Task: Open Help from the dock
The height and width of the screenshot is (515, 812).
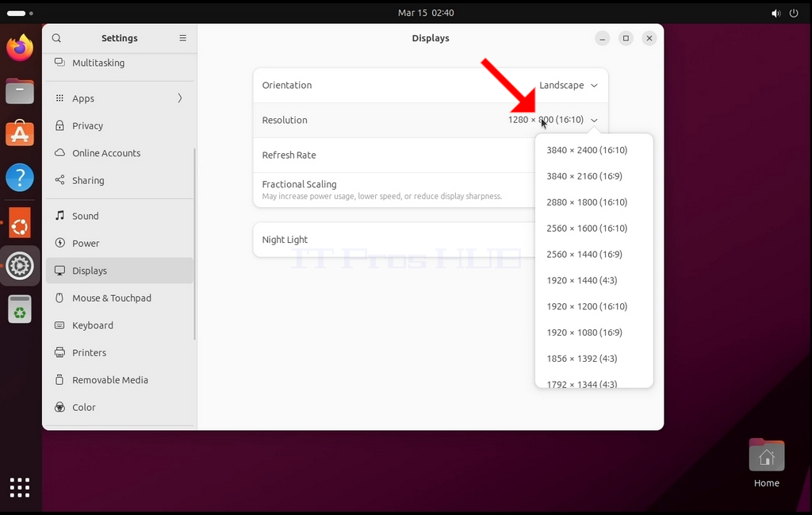Action: [20, 177]
